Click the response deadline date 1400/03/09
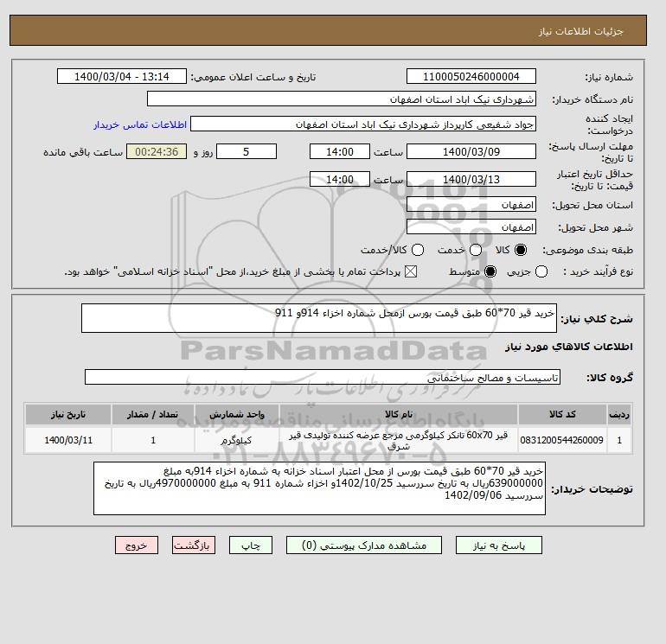666x644 pixels. [x=471, y=151]
